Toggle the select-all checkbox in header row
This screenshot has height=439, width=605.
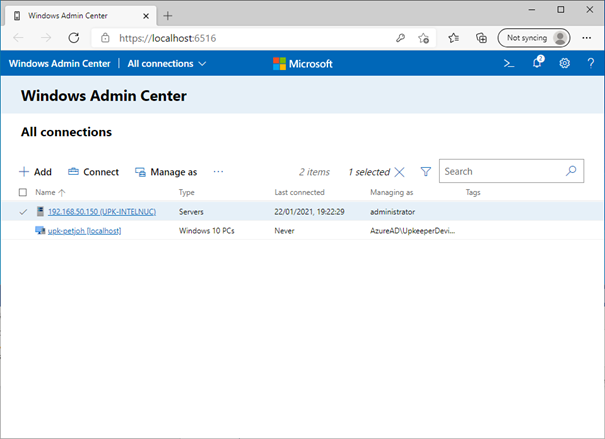23,192
